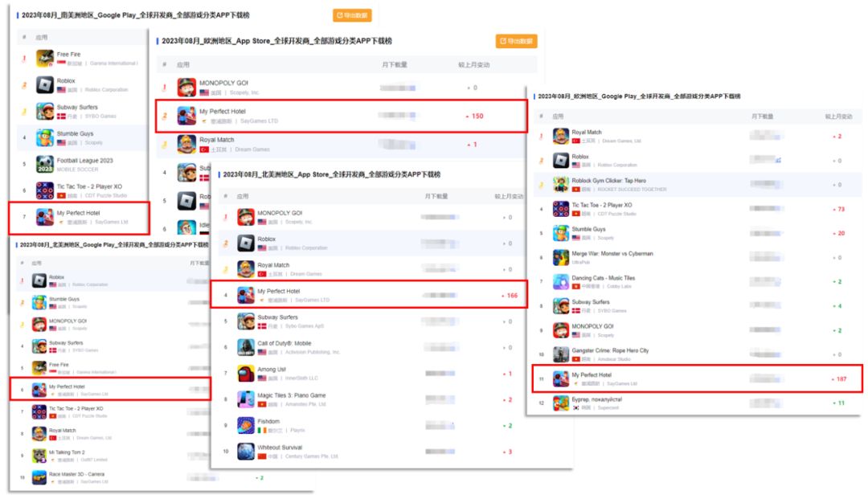The width and height of the screenshot is (868, 499).
Task: Click 'Race Master 3D - Carrera' name
Action: 76,474
